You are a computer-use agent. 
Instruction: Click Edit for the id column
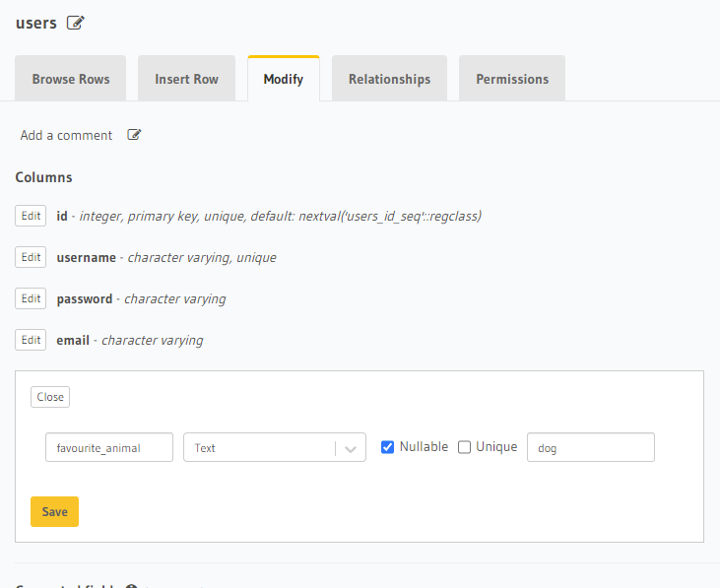click(32, 216)
